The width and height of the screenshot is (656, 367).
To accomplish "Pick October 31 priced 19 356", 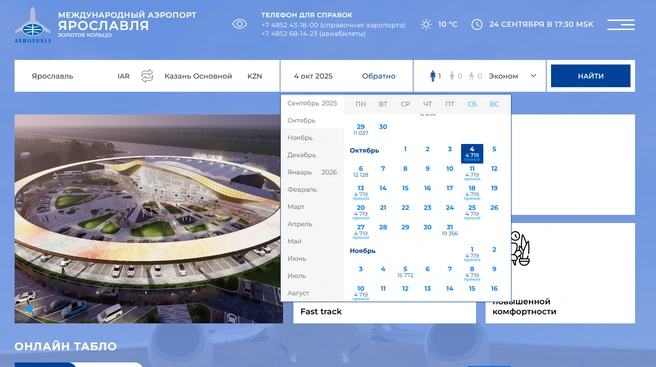I will (450, 230).
